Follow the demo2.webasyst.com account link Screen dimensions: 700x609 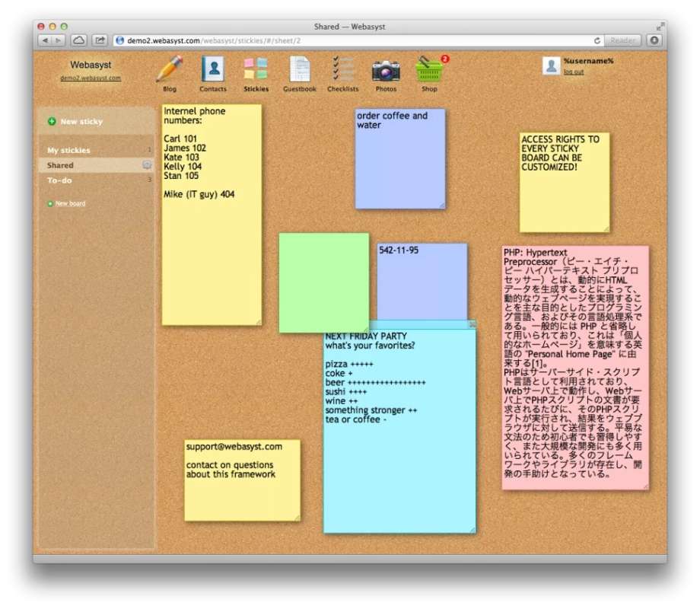pos(91,78)
